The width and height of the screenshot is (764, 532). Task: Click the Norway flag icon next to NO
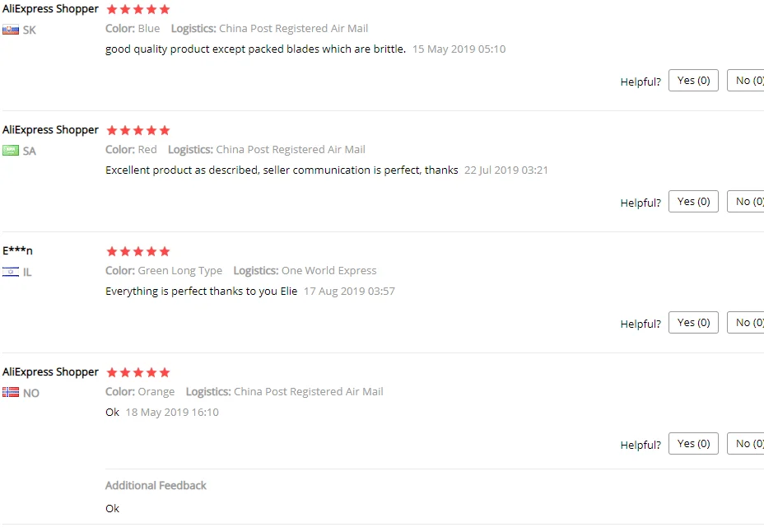10,393
